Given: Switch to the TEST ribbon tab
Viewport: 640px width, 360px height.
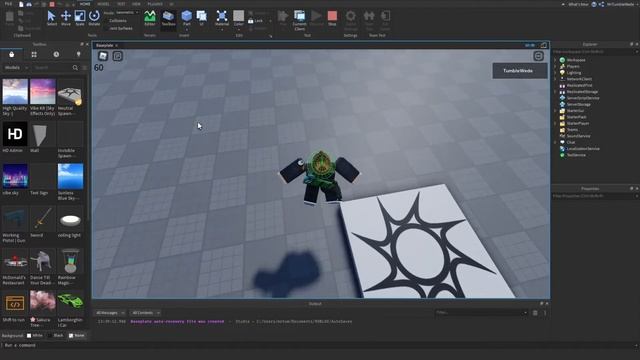Looking at the screenshot, I should [x=121, y=4].
